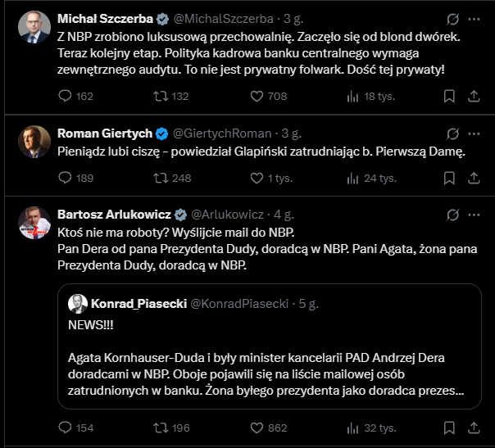Image resolution: width=495 pixels, height=448 pixels.
Task: Reply to Michał Szczerba's tweet
Action: (66, 97)
